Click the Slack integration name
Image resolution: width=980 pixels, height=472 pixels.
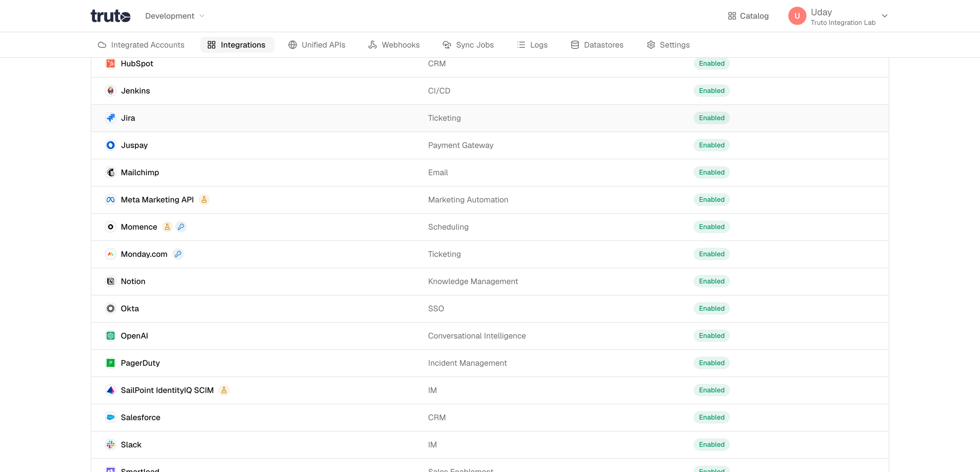(131, 444)
